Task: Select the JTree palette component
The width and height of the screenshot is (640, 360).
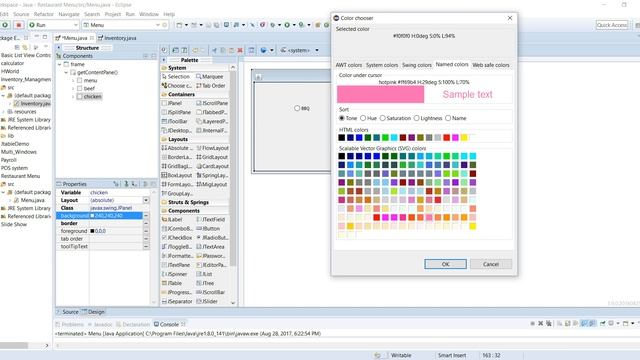Action: (205, 283)
